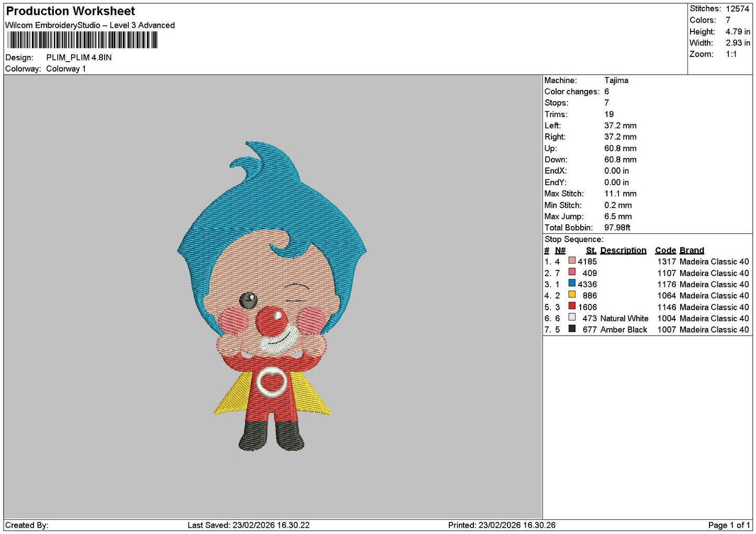This screenshot has width=756, height=534.
Task: Click the code 1146 in row 5
Action: [x=667, y=307]
